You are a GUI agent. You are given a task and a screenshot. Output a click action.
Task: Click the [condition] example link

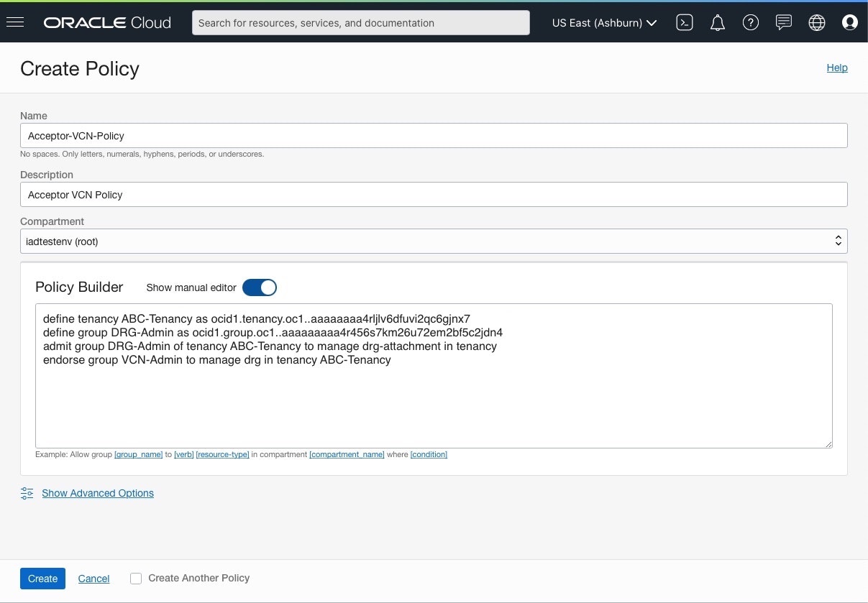click(x=429, y=454)
